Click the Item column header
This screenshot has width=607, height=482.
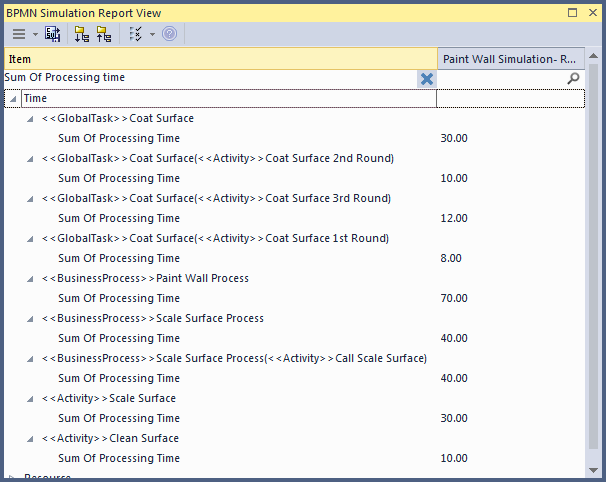(x=220, y=59)
